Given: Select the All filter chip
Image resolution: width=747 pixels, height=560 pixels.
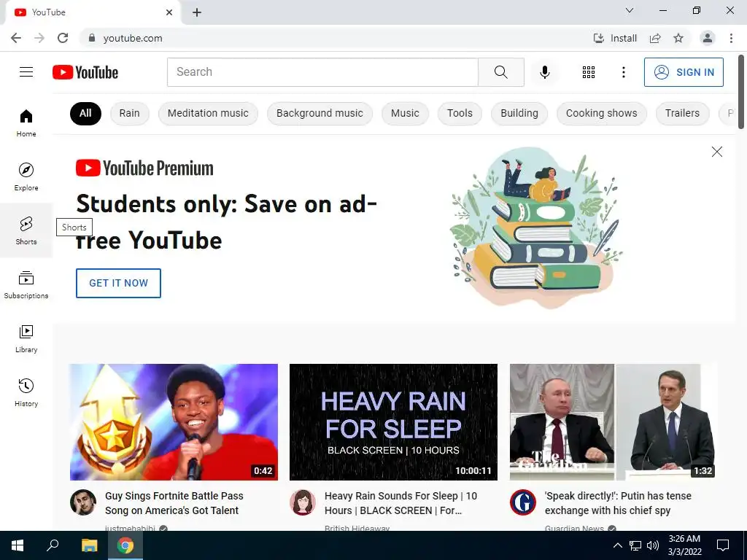Looking at the screenshot, I should pos(85,113).
